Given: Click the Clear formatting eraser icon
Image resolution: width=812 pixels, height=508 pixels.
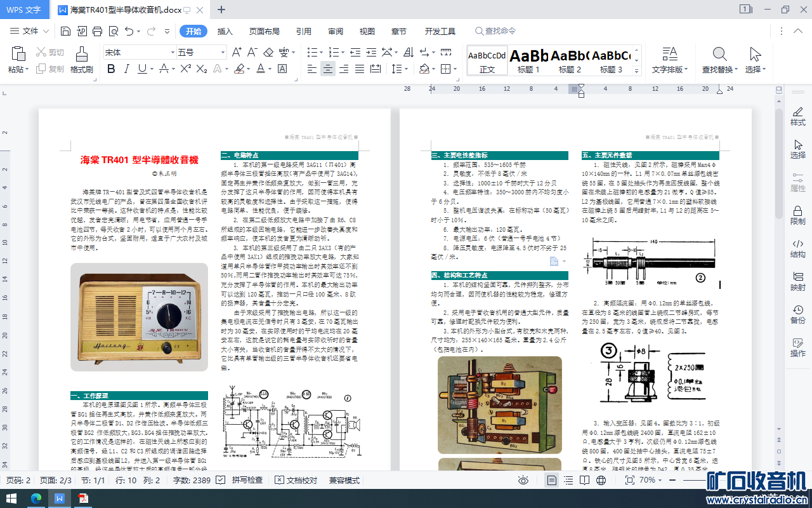Looking at the screenshot, I should point(268,52).
